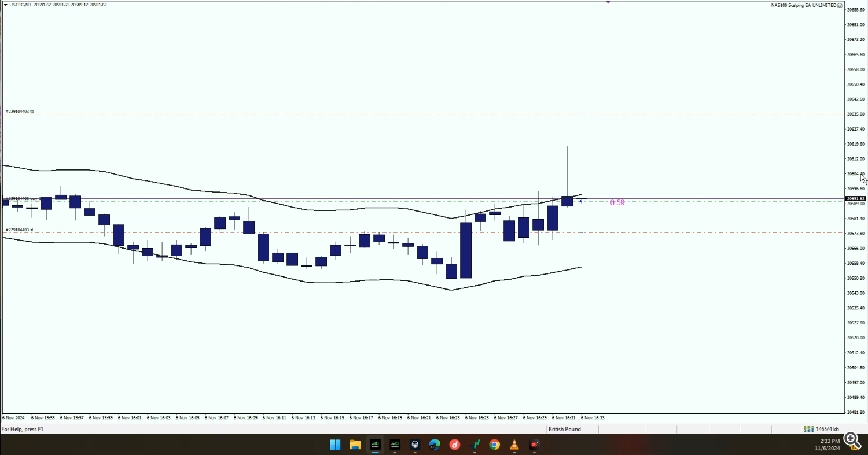Select the #229104403 sl stop-loss line label
The height and width of the screenshot is (455, 868).
pyautogui.click(x=19, y=230)
